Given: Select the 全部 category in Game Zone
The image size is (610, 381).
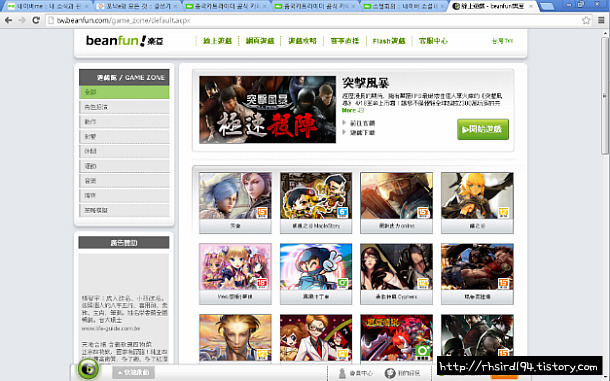Looking at the screenshot, I should [x=124, y=92].
